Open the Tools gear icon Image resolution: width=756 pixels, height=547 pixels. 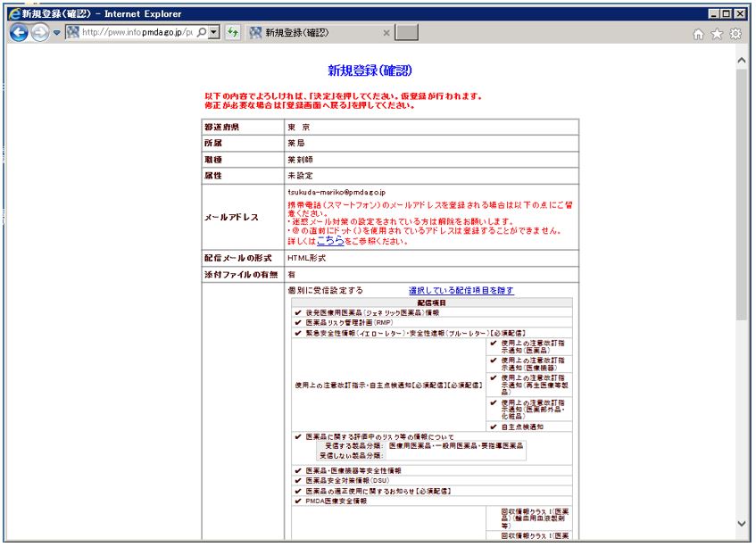(735, 34)
